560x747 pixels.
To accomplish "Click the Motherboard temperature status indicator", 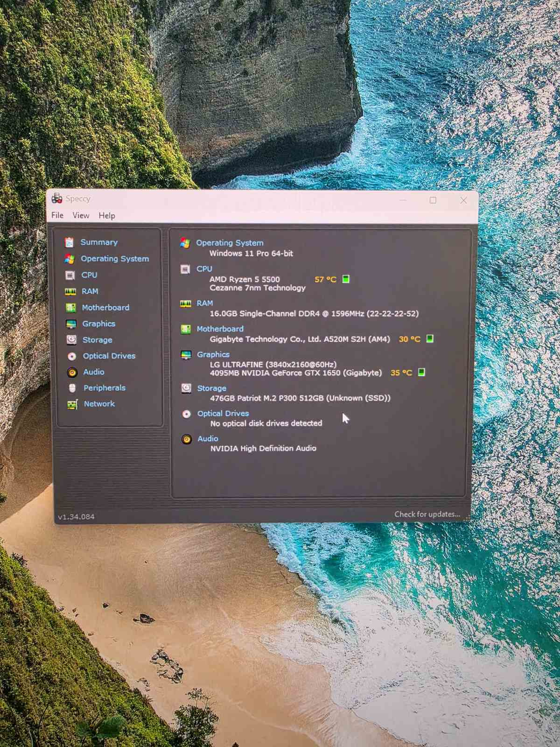I will pyautogui.click(x=430, y=338).
